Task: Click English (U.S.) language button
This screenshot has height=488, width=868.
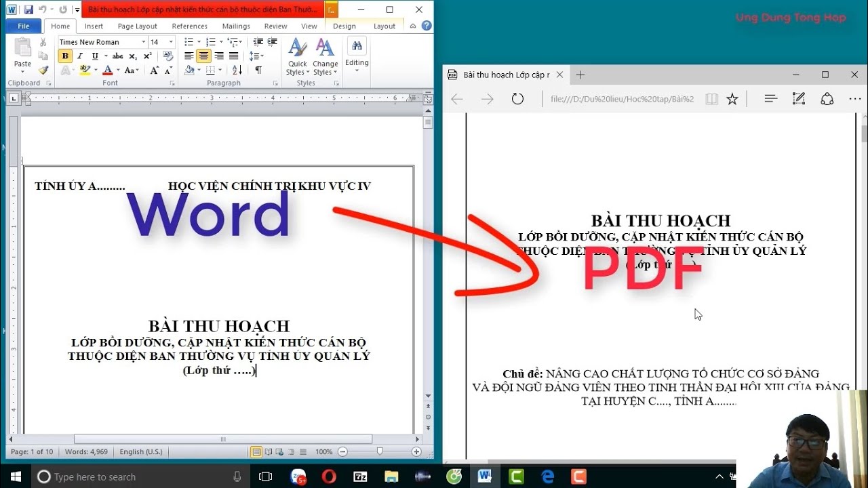Action: [x=141, y=452]
